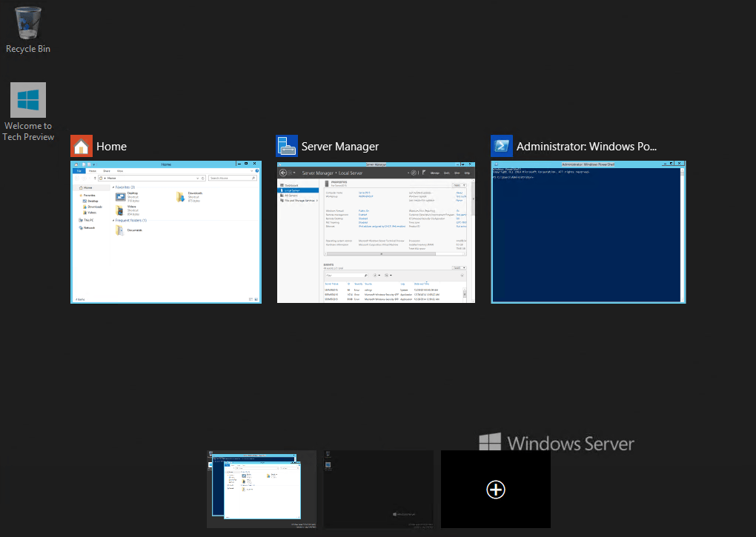Open Network in Explorer navigation pane
Screen dimensions: 756x537
coord(89,228)
